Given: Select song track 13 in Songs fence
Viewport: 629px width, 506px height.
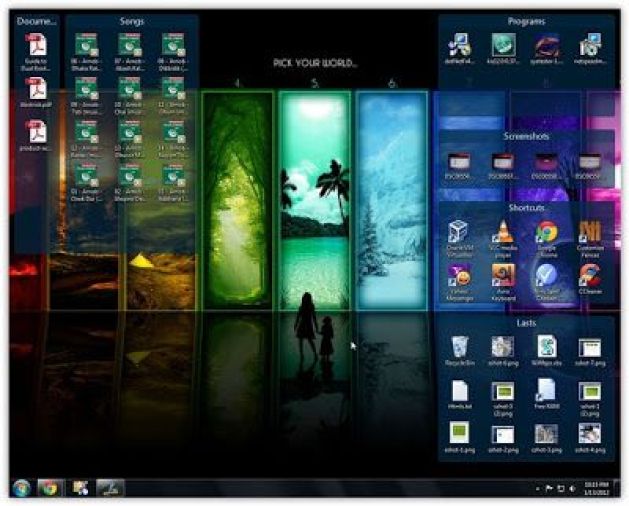Looking at the screenshot, I should tap(130, 139).
